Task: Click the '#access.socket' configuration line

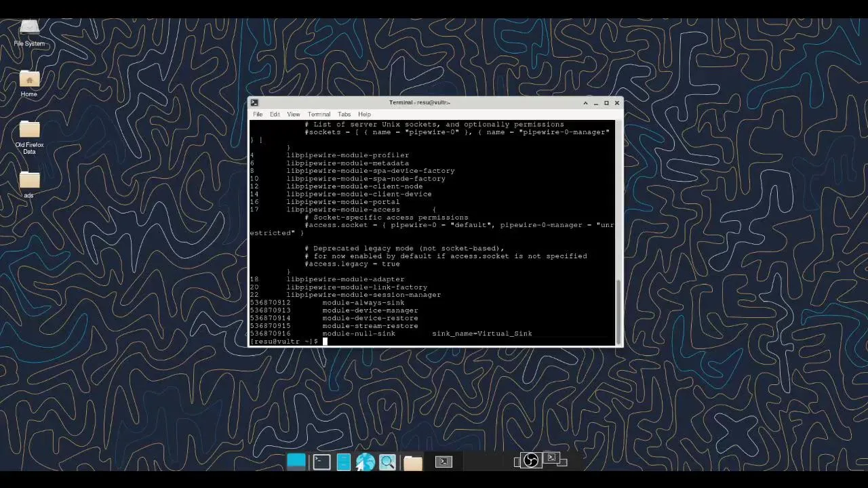Action: pos(459,225)
